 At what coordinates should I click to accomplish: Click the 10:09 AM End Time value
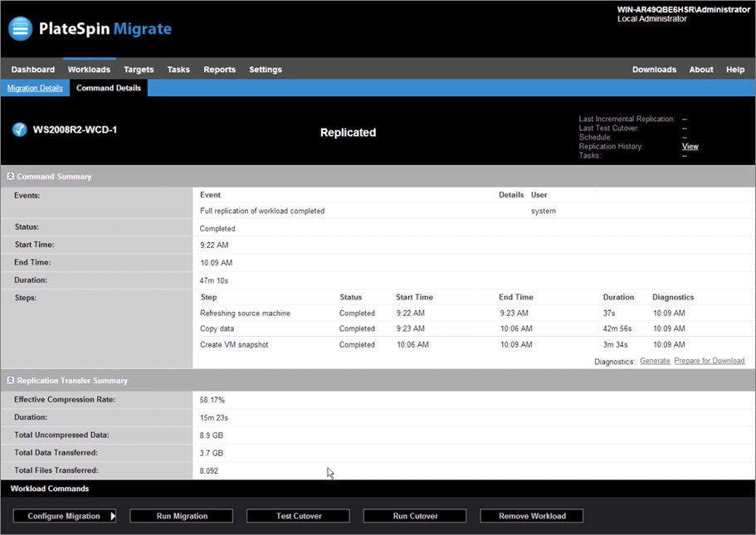click(x=216, y=263)
